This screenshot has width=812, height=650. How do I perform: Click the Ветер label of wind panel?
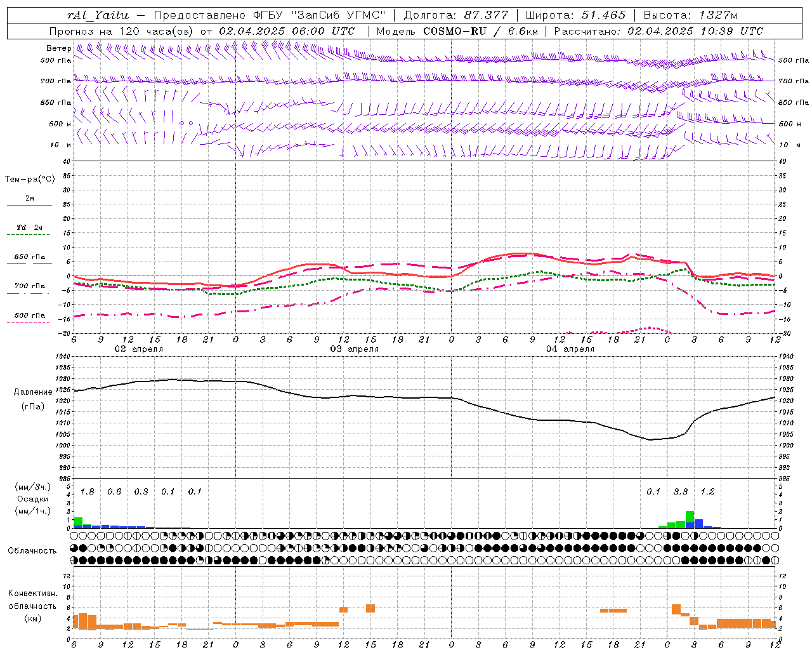tap(59, 48)
